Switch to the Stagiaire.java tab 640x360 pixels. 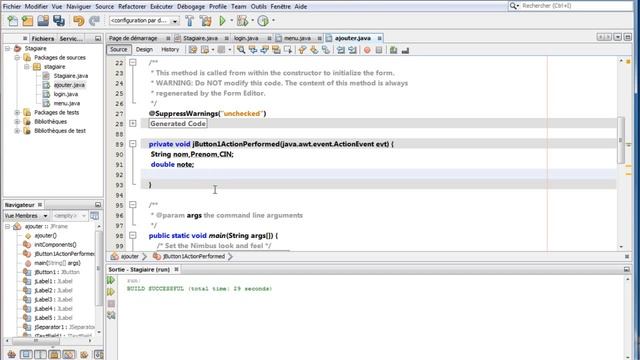[200, 38]
